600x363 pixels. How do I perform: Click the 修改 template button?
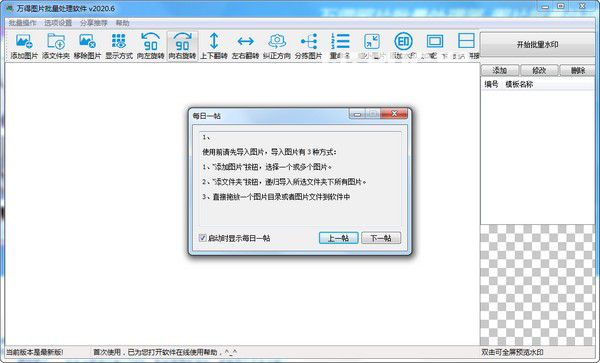[x=539, y=70]
